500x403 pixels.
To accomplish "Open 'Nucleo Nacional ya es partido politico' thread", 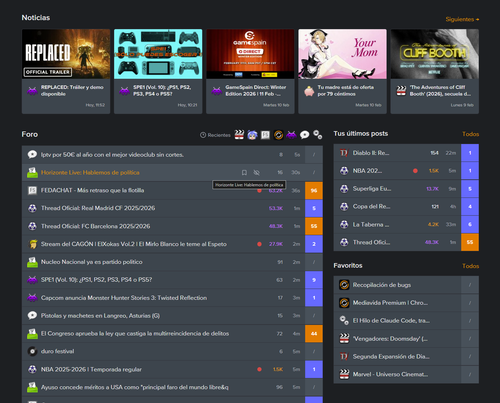I will (x=91, y=262).
